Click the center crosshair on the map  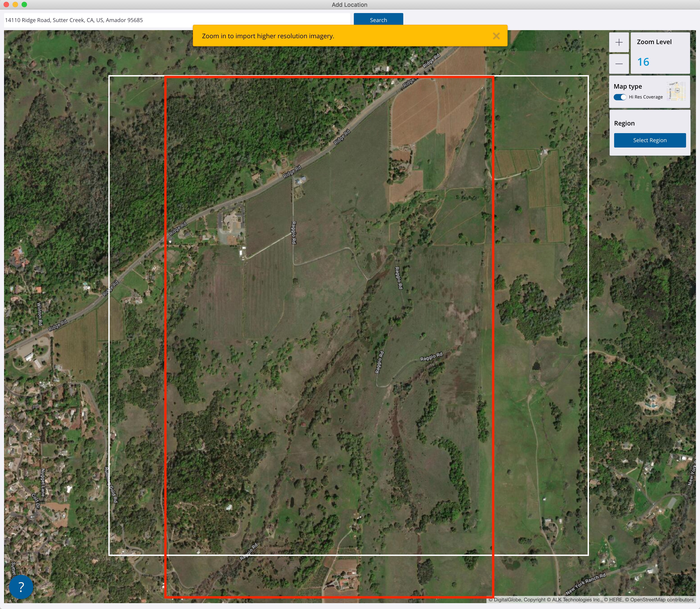point(350,317)
